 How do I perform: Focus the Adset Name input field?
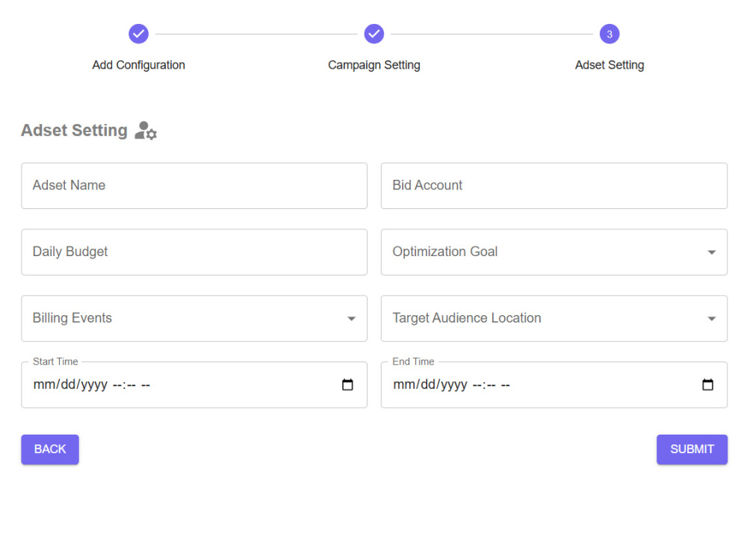pos(194,186)
